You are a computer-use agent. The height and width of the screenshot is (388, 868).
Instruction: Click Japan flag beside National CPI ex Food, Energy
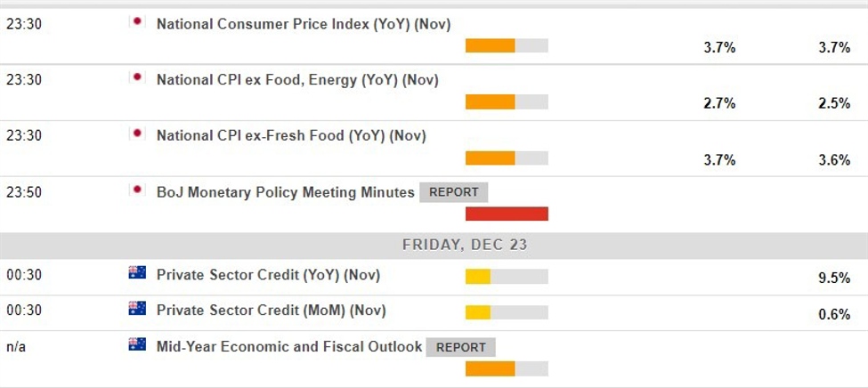(137, 78)
